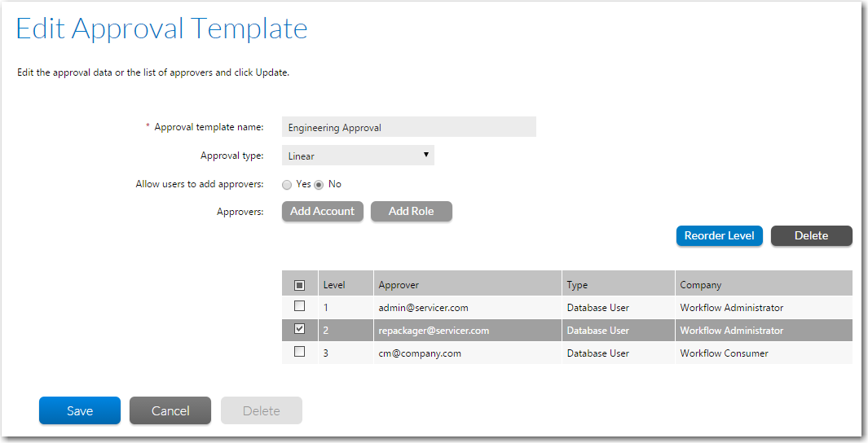Viewport: 868px width, 443px height.
Task: Click the Cancel button
Action: click(x=170, y=410)
